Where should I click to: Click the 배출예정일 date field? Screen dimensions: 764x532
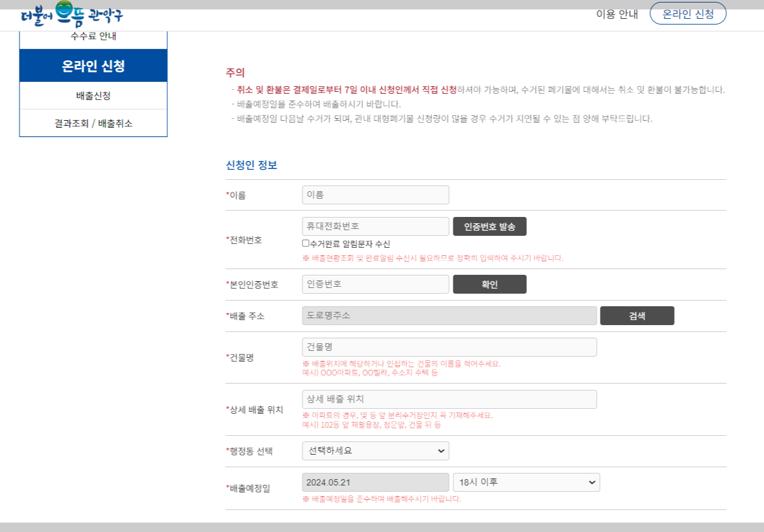pyautogui.click(x=375, y=482)
